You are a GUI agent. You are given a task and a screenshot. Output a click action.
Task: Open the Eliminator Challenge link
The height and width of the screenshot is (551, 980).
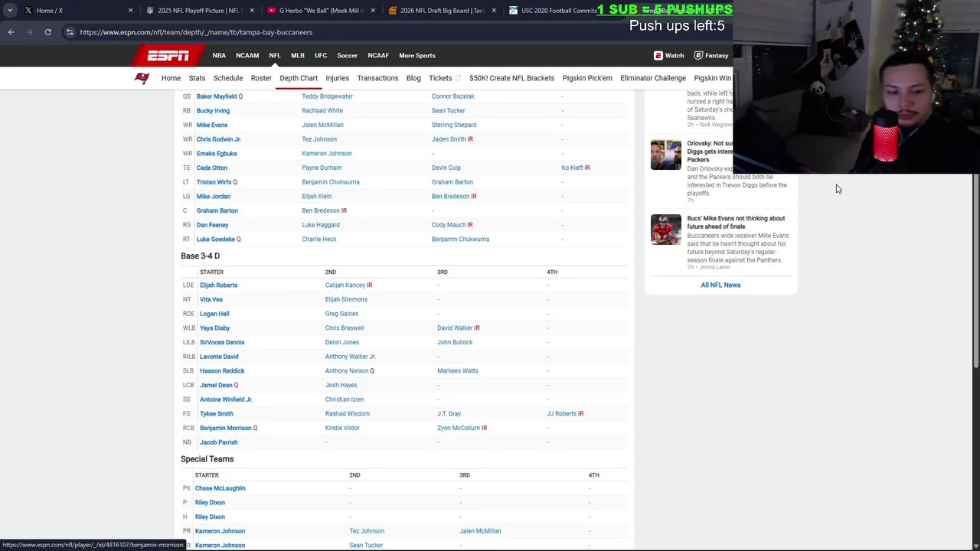[653, 78]
